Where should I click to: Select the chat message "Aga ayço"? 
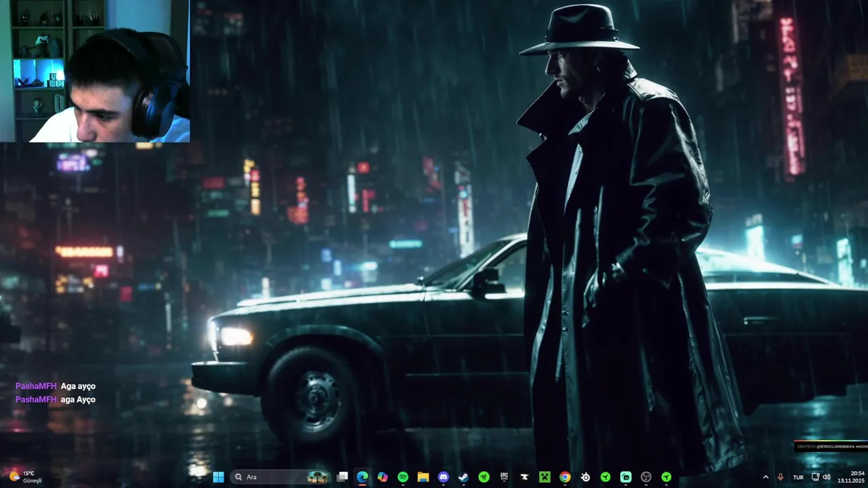tap(78, 386)
